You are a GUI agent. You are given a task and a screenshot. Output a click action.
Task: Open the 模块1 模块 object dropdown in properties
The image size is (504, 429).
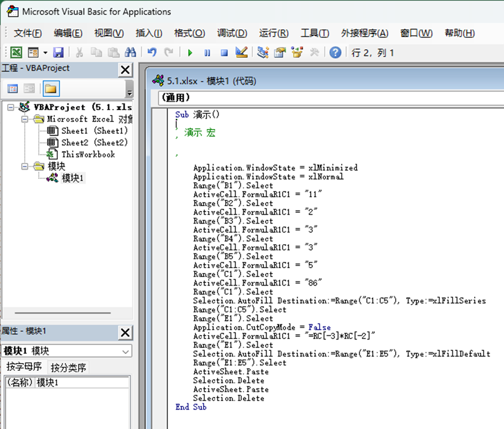(126, 351)
